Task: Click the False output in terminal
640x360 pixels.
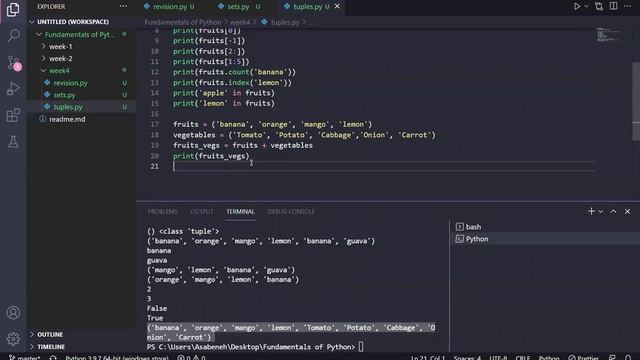Action: coord(157,308)
